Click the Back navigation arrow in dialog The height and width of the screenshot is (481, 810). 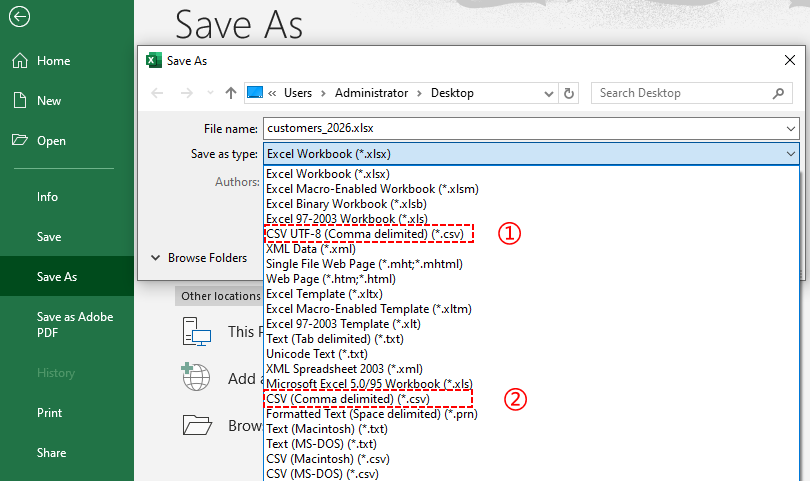pyautogui.click(x=157, y=93)
